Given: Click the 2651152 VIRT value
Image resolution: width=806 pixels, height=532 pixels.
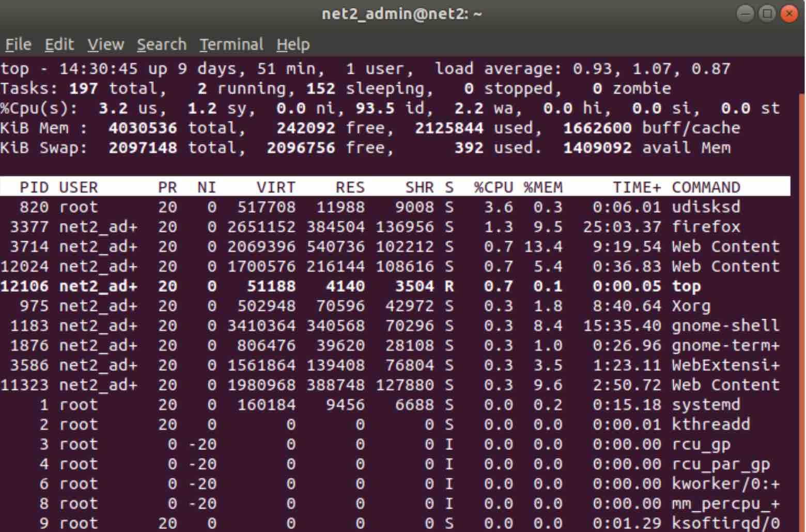Looking at the screenshot, I should click(x=261, y=227).
